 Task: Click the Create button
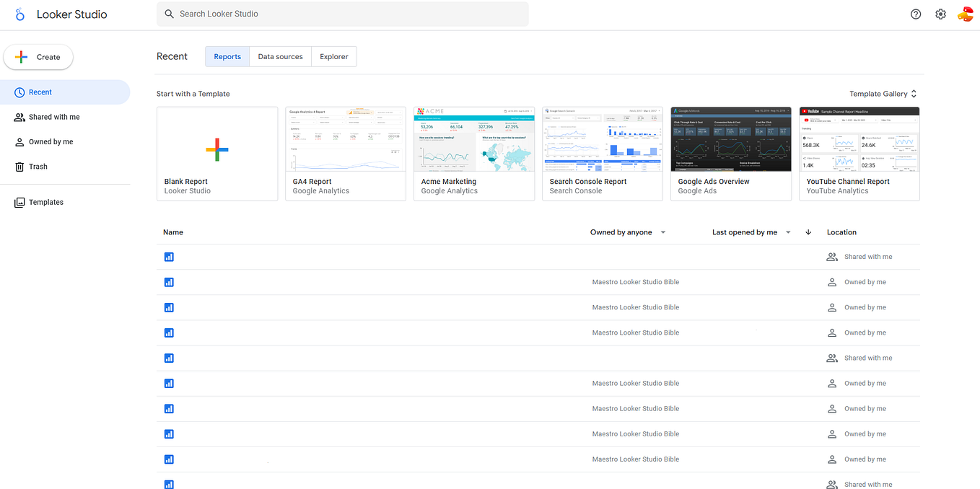pyautogui.click(x=38, y=56)
